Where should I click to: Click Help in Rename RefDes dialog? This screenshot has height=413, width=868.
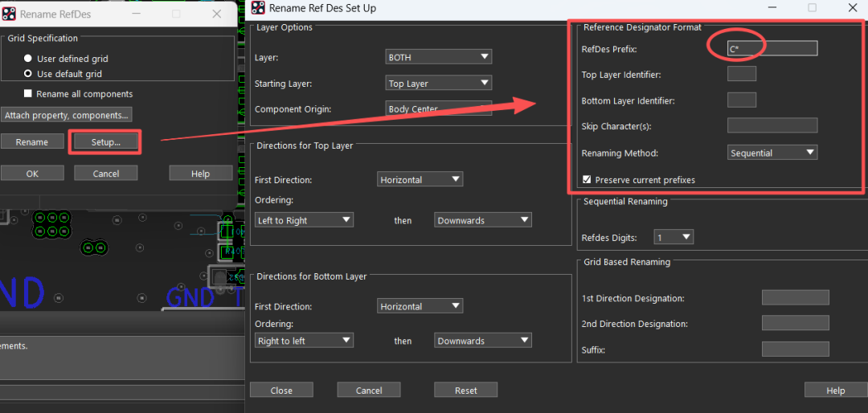(200, 174)
